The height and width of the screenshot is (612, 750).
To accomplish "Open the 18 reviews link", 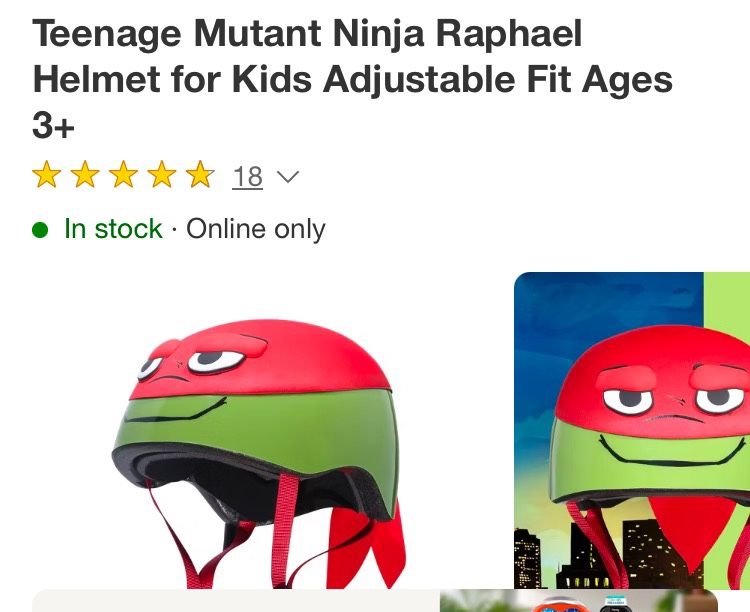I will click(x=247, y=178).
